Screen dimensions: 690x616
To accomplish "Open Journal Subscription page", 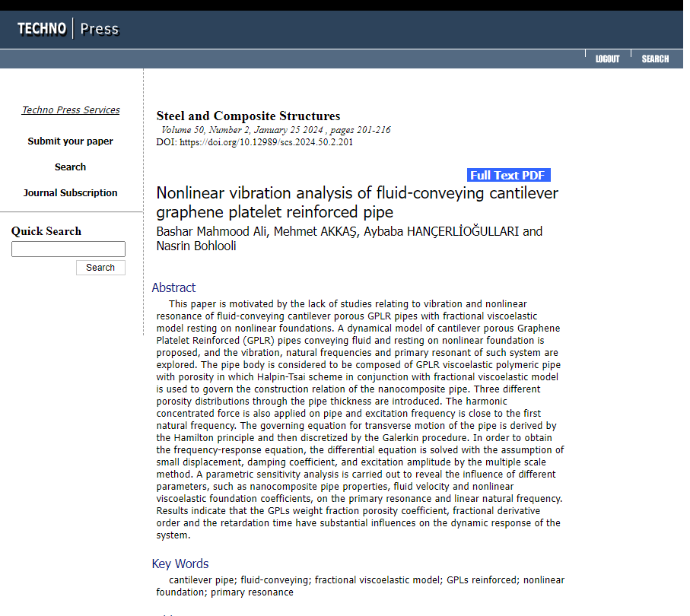I will [x=71, y=192].
